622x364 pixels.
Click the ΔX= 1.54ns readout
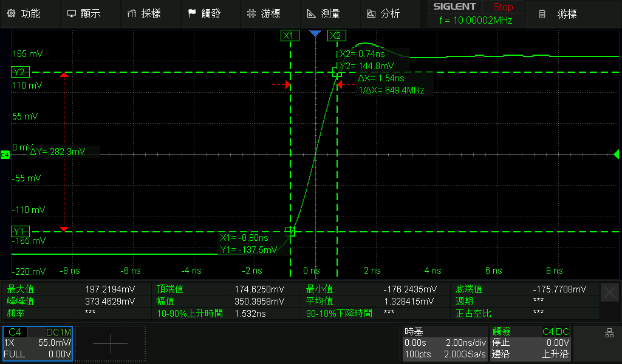coord(381,78)
